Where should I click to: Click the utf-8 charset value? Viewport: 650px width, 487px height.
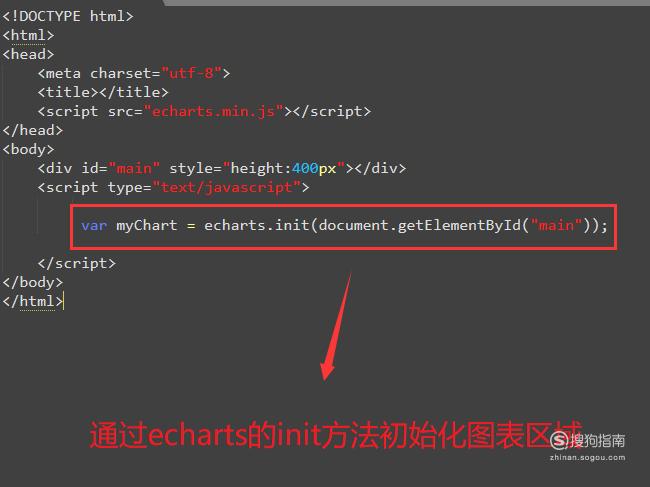(192, 73)
